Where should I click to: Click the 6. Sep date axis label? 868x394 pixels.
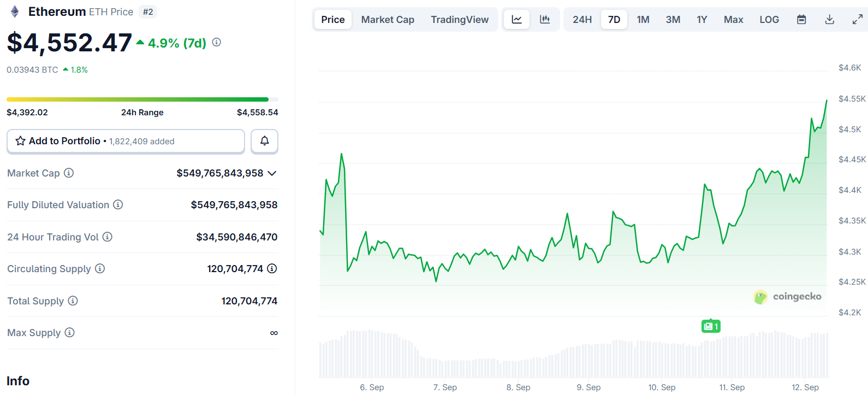pyautogui.click(x=372, y=387)
